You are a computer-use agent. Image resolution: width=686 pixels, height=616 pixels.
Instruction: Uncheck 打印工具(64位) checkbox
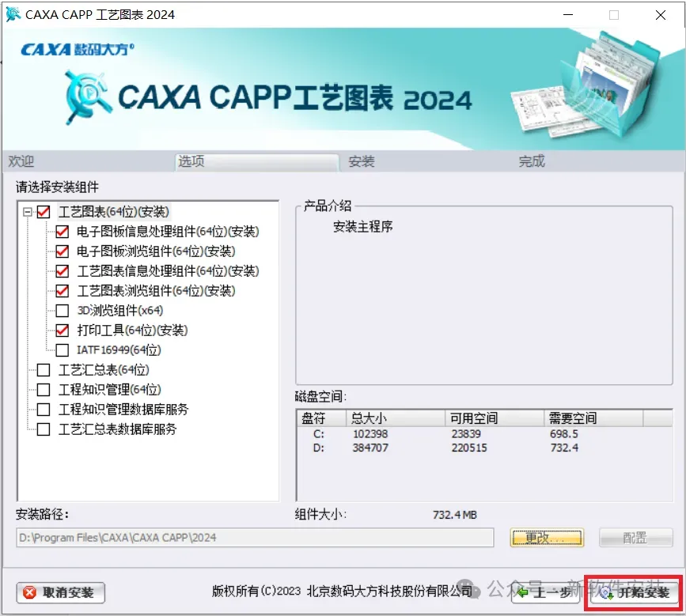63,330
